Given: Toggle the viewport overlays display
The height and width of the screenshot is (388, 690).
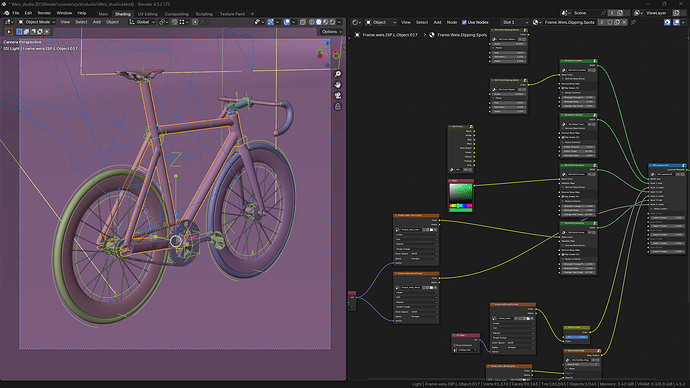Looking at the screenshot, I should tap(287, 22).
